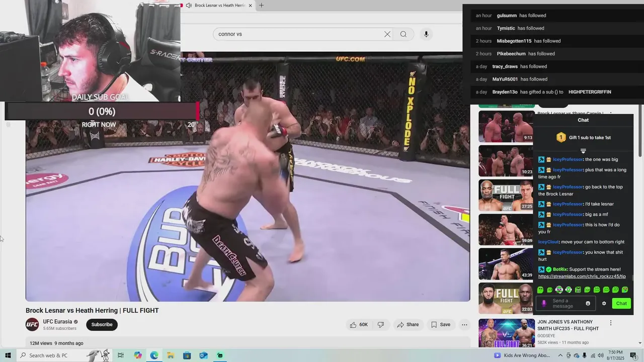The height and width of the screenshot is (362, 644).
Task: Dislike the Brock Lesnar video
Action: pos(381,325)
